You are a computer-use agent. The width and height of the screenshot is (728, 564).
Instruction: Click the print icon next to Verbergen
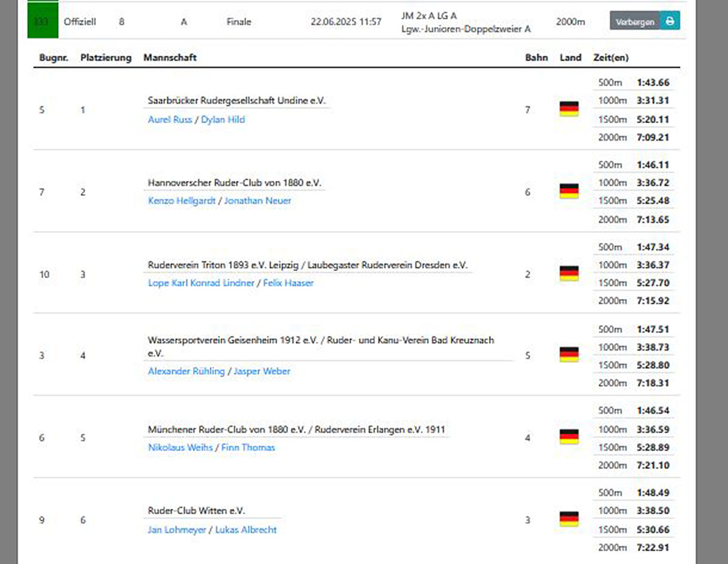tap(670, 21)
